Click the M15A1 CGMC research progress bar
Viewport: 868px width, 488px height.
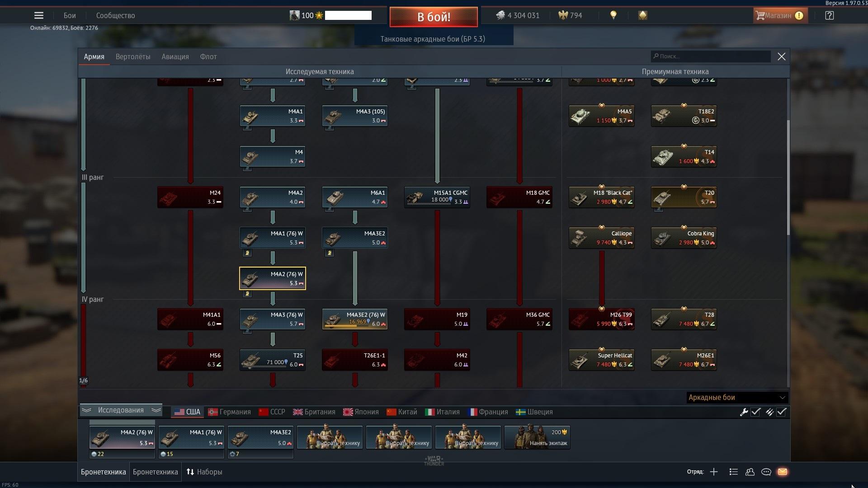429,204
